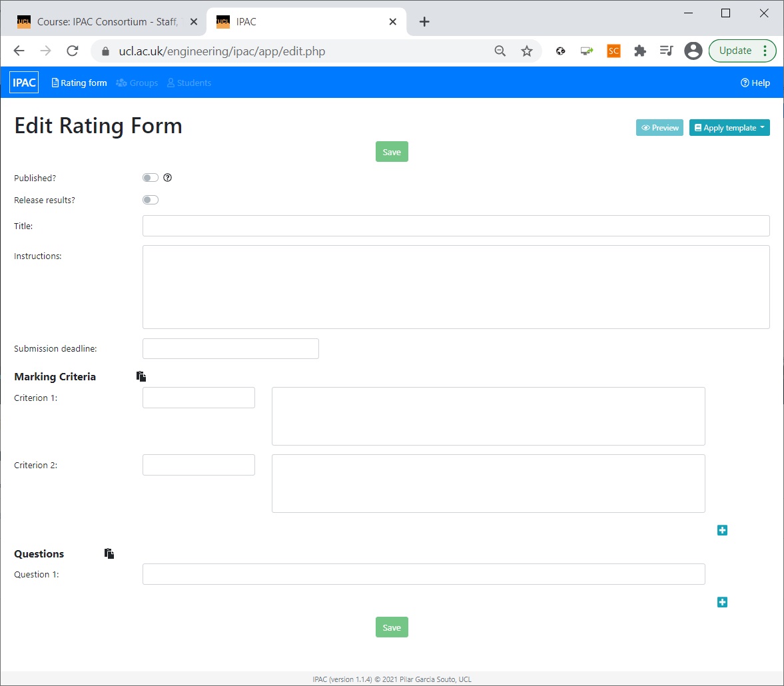
Task: Click the orange SC extension icon
Action: tap(613, 51)
